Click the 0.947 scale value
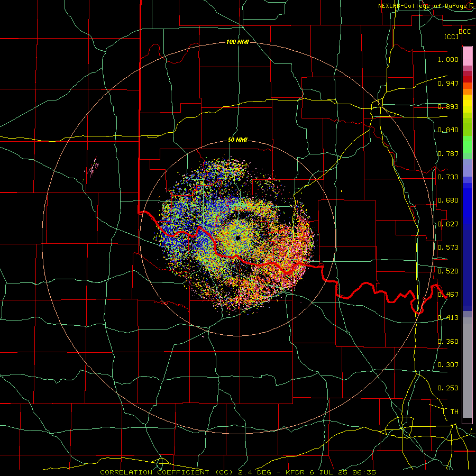This screenshot has height=476, width=476. (x=448, y=83)
